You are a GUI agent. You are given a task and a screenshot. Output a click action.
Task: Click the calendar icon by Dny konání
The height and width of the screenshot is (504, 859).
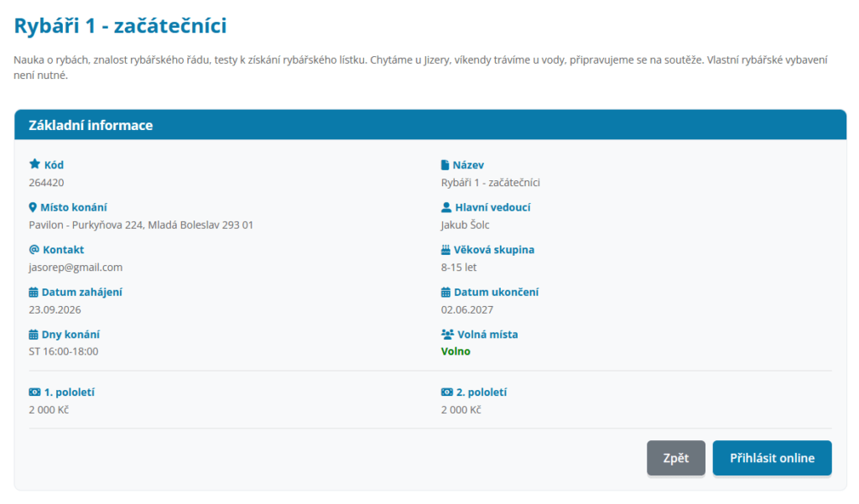pos(34,334)
